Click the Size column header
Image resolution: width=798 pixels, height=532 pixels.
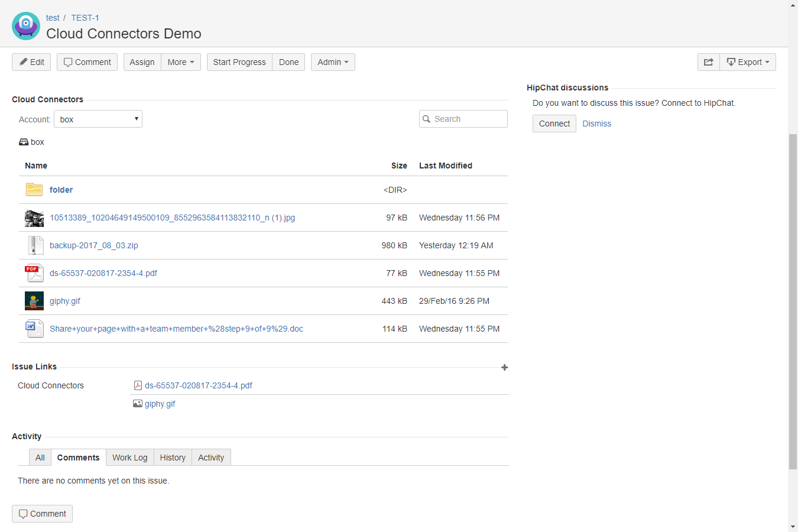click(x=399, y=166)
